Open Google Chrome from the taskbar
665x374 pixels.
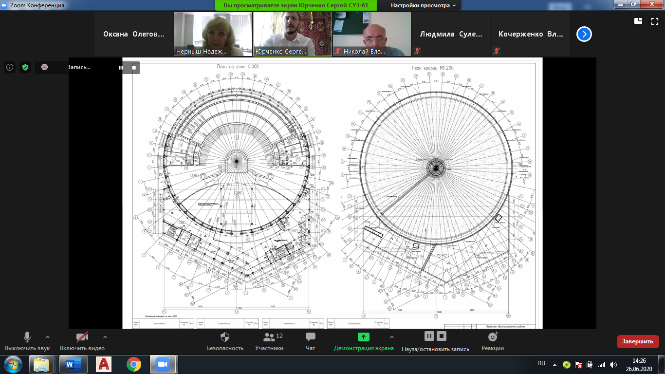(x=134, y=364)
